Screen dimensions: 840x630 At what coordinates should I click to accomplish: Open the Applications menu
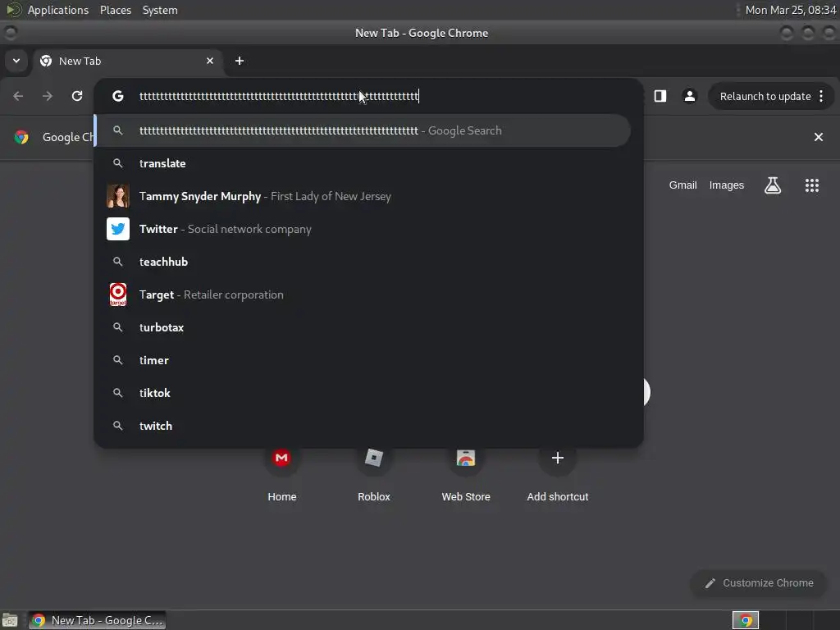pyautogui.click(x=58, y=10)
